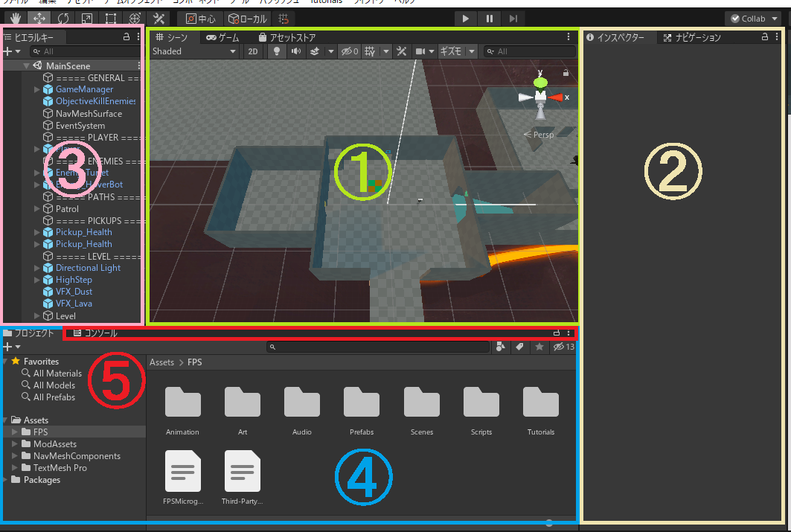Expand the ModAssets folder tree item

pyautogui.click(x=16, y=444)
